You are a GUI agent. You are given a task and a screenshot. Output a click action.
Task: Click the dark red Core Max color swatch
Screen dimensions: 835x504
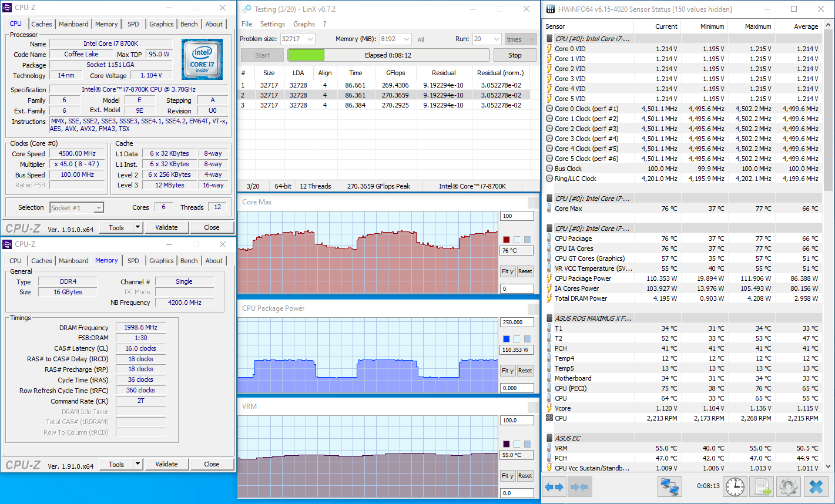[507, 240]
